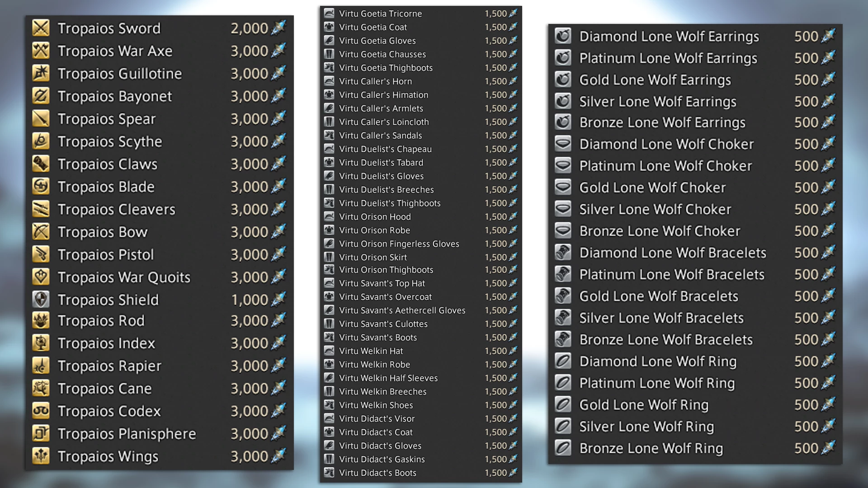The height and width of the screenshot is (488, 868).
Task: Click 'Bronze Lone Wolf Bracelets' item name
Action: tap(666, 339)
